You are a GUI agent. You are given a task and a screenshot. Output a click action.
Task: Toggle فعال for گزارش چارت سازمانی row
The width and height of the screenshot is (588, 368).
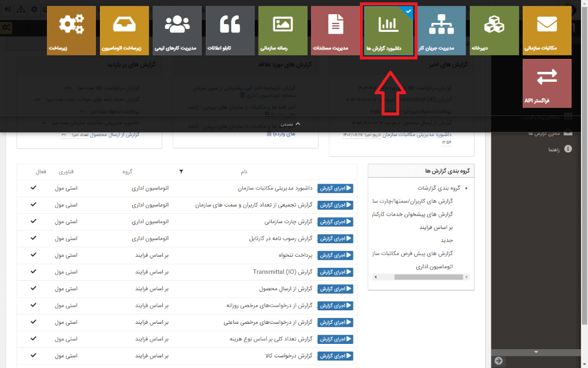point(34,221)
